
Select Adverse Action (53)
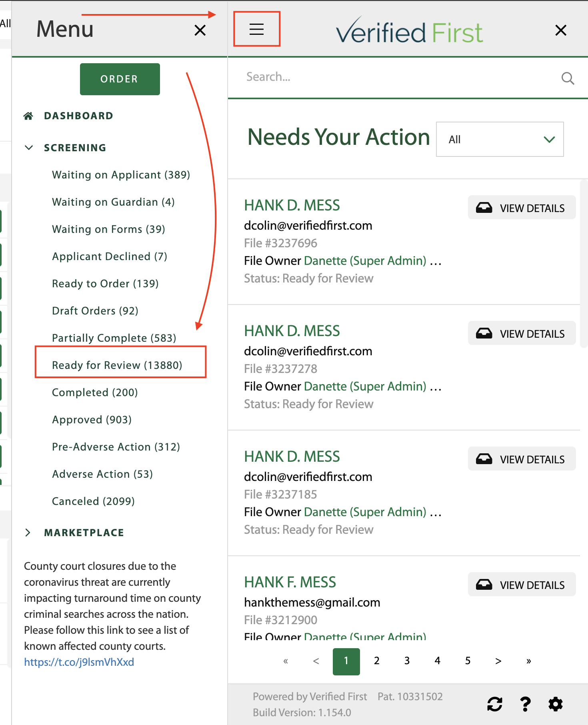point(102,474)
